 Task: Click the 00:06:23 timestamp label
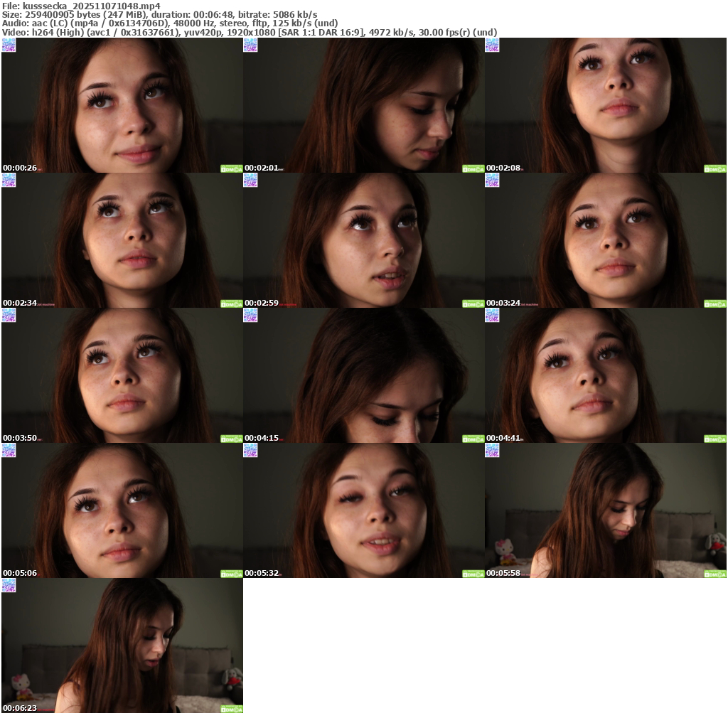(19, 708)
